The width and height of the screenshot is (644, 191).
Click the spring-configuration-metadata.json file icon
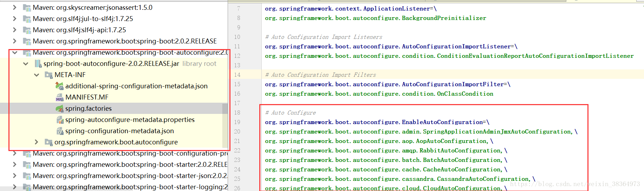(60, 131)
